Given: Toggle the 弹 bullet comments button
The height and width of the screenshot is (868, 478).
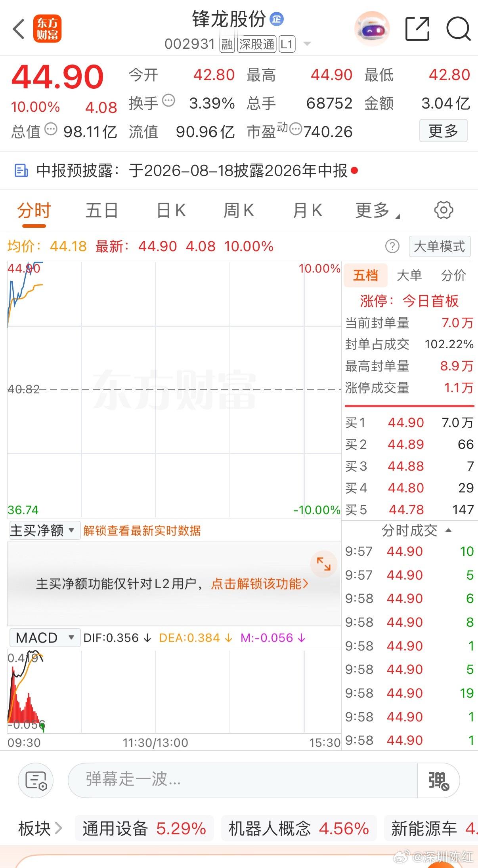Looking at the screenshot, I should pos(439,780).
